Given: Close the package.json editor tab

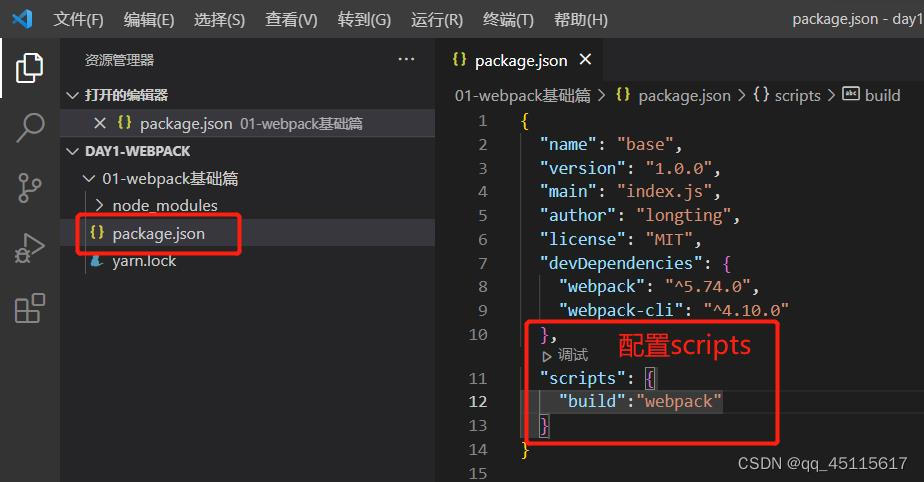Looking at the screenshot, I should tap(585, 60).
